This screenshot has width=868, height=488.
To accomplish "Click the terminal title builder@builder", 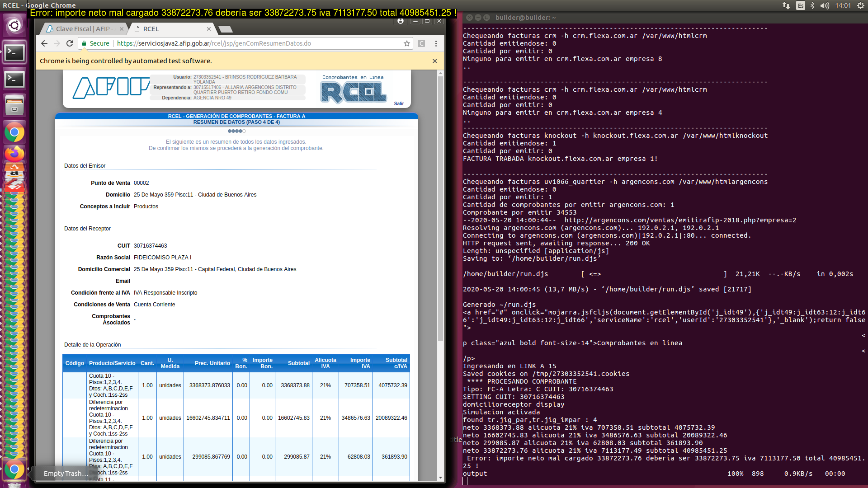I will [x=525, y=18].
